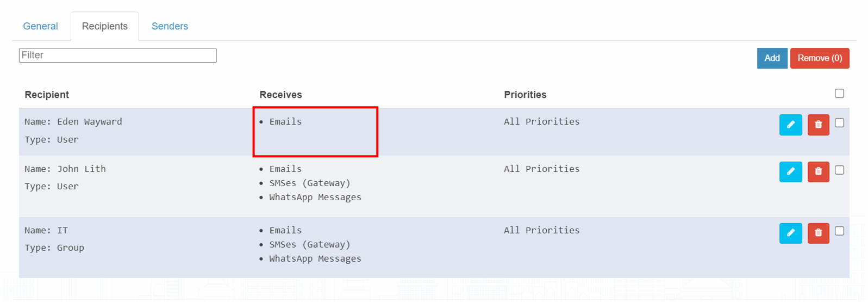The height and width of the screenshot is (302, 868).
Task: Check the box for Eden Wayward row
Action: pos(839,123)
